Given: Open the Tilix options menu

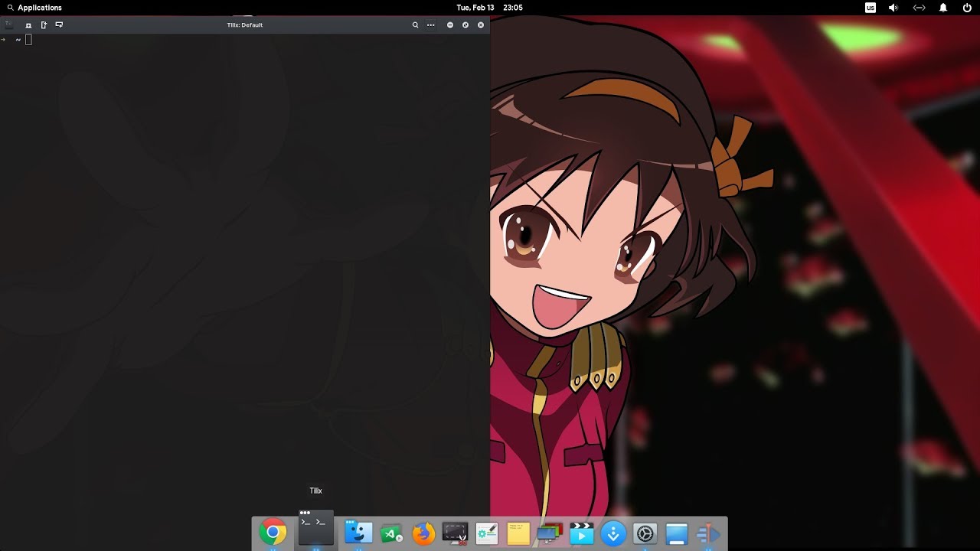Looking at the screenshot, I should (430, 24).
